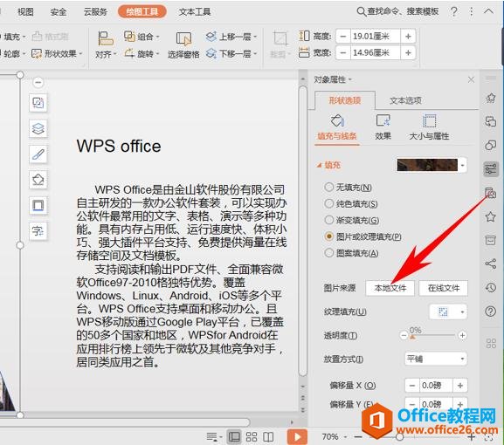
Task: Open the fill preview color dropdown
Action: pyautogui.click(x=463, y=166)
